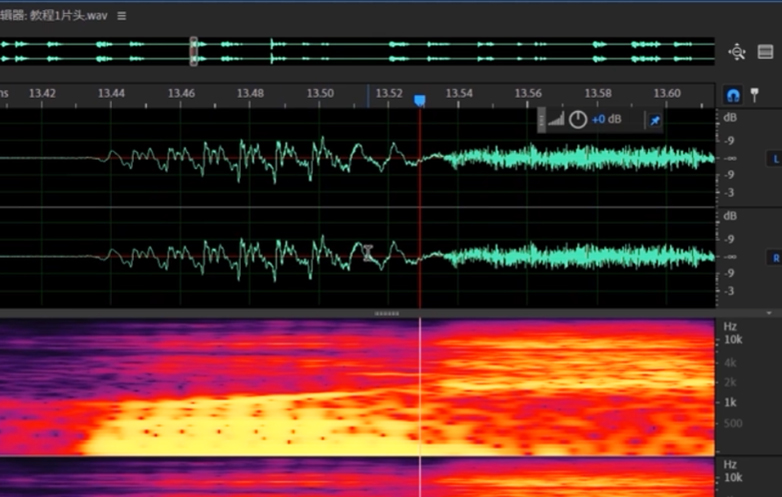Click the volume ramp icon in HUD
This screenshot has width=782, height=497.
click(x=556, y=120)
